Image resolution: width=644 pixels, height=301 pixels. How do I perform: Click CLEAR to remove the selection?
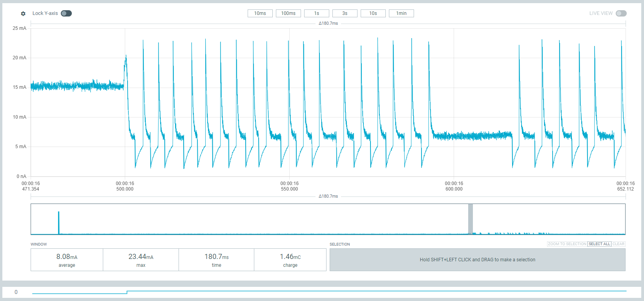(618, 244)
